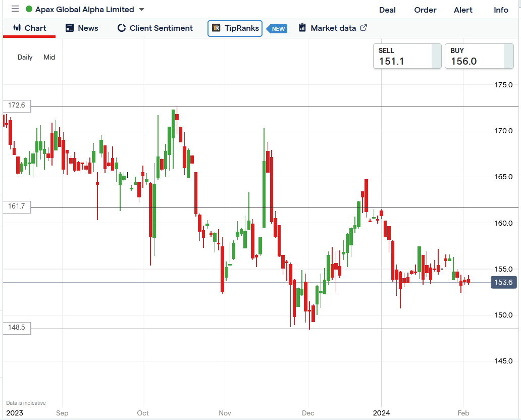Click the Sep date axis label
Image resolution: width=521 pixels, height=420 pixels.
click(62, 413)
